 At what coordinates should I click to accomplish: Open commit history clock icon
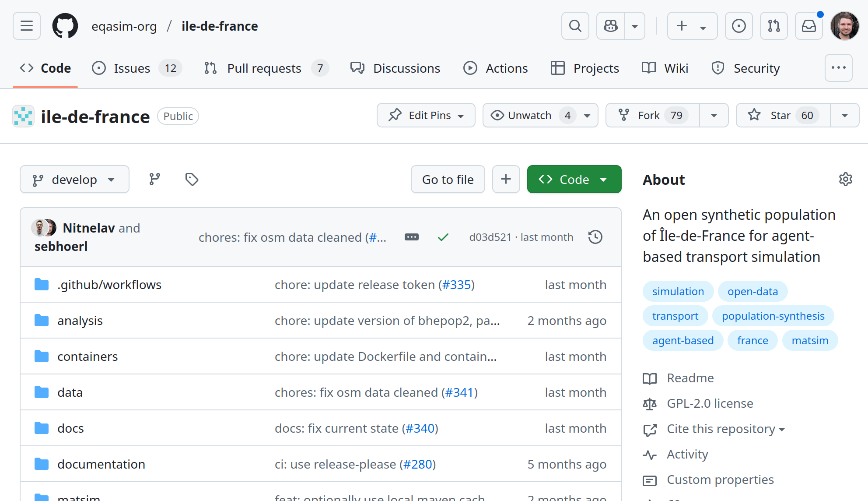595,237
